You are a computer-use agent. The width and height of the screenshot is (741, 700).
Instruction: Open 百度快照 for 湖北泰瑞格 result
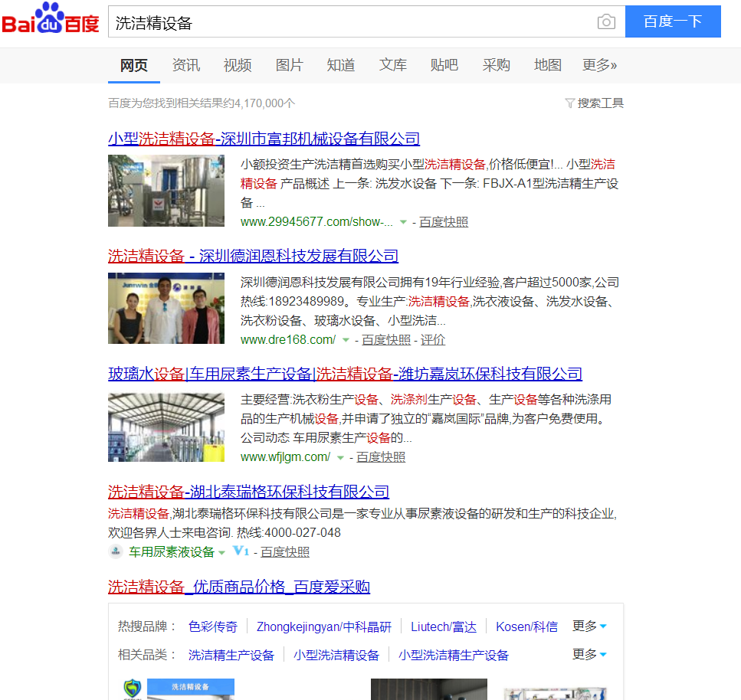[285, 552]
